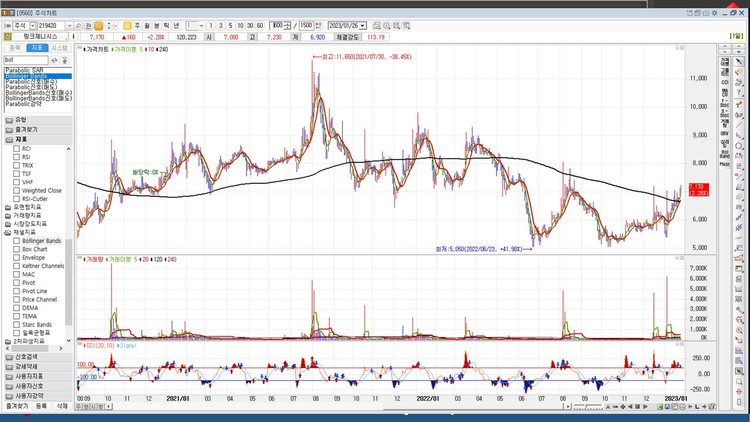750x422 pixels.
Task: Enable the Keltner Channels checkbox
Action: coord(16,266)
